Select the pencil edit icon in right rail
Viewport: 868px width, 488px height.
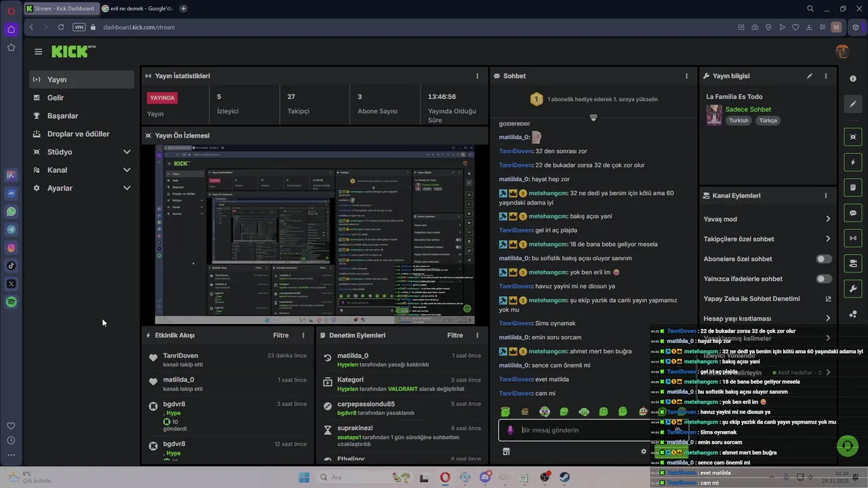[x=853, y=104]
